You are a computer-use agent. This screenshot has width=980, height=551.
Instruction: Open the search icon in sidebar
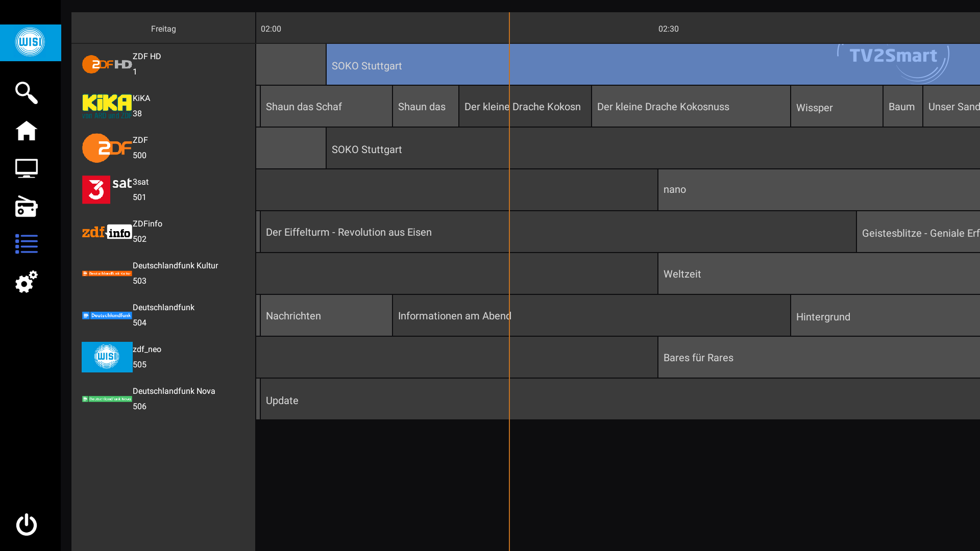pos(27,93)
